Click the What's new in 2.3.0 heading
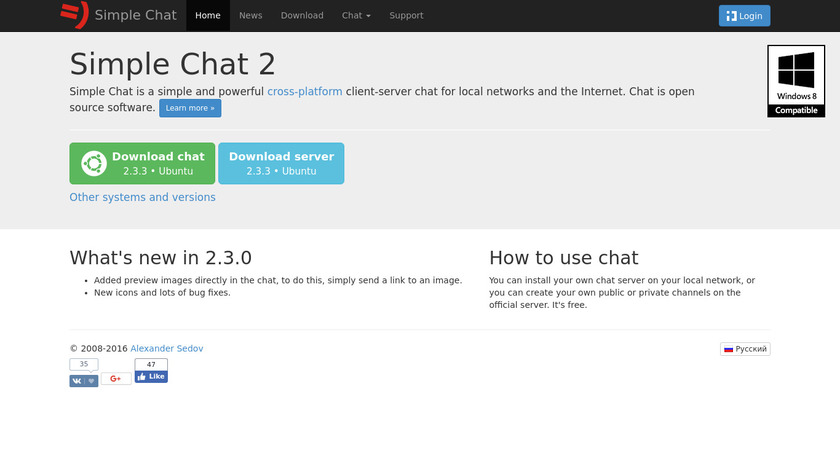This screenshot has width=840, height=472. [161, 258]
